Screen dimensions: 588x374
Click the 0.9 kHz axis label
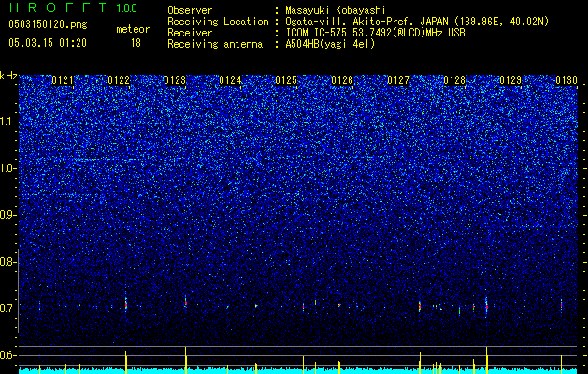pyautogui.click(x=7, y=215)
